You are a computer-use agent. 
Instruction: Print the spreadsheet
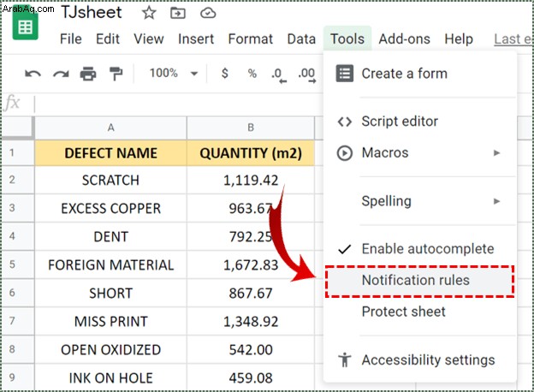coord(88,74)
